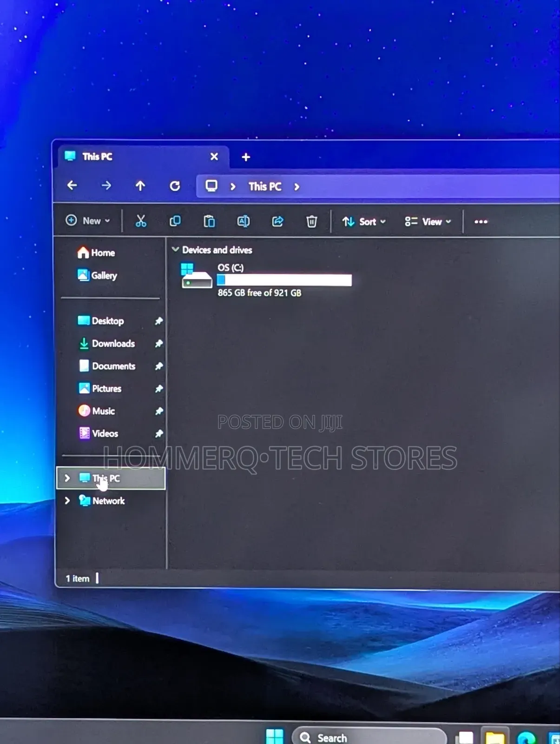The image size is (560, 744).
Task: Collapse the Devices and drives group
Action: 176,250
